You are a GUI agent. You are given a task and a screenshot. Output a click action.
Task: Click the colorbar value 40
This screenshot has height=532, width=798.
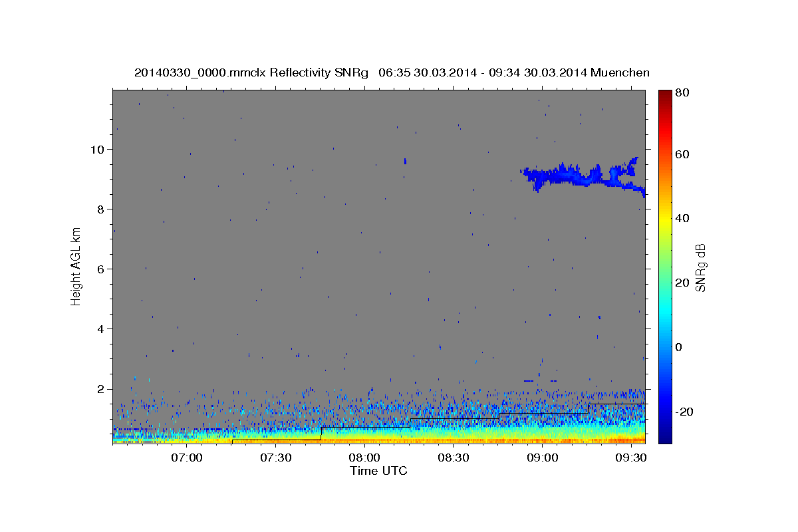(682, 218)
